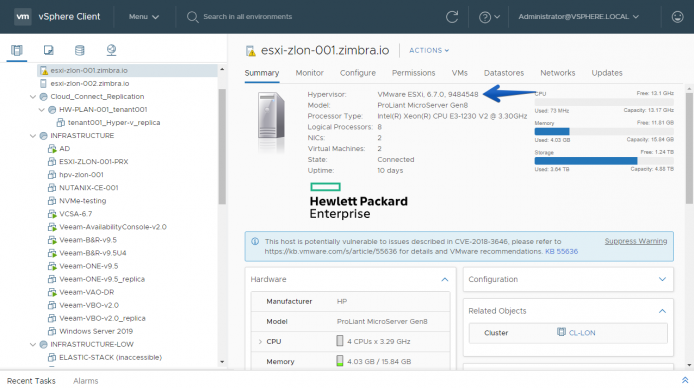Click the server tower image
The width and height of the screenshot is (694, 388).
(271, 116)
